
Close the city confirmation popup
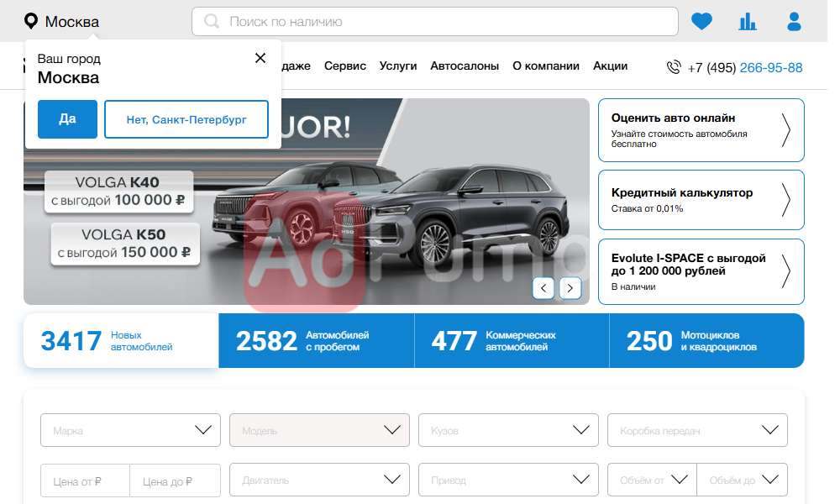[260, 58]
